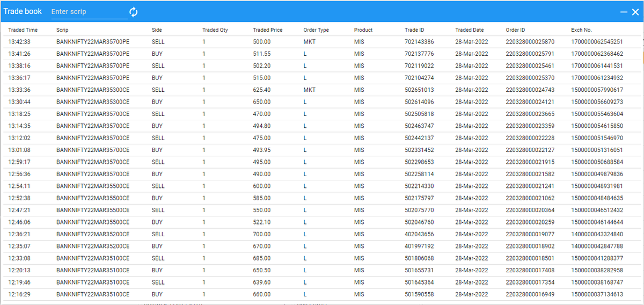Sort by Scrip column header
Screen dimensions: 644x305
[x=62, y=30]
